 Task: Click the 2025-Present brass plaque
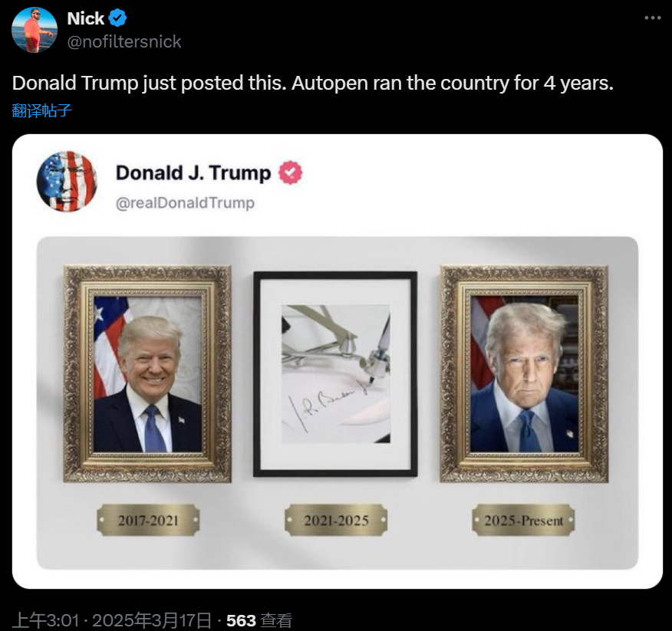[523, 520]
